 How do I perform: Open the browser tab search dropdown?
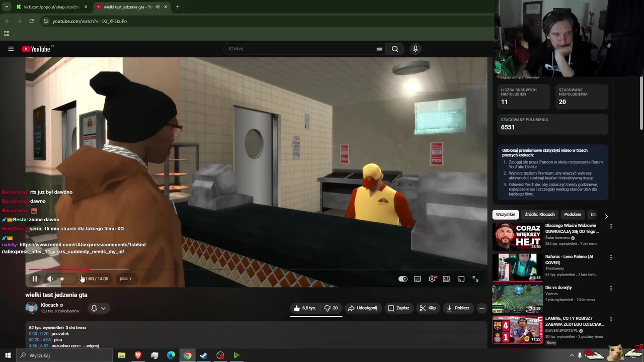[7, 7]
